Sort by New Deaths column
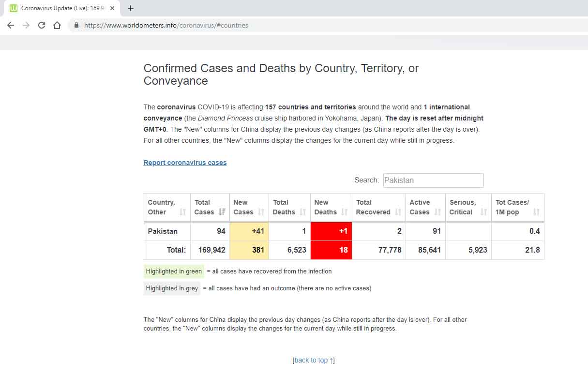Viewport: 588px width, 392px height. click(331, 207)
